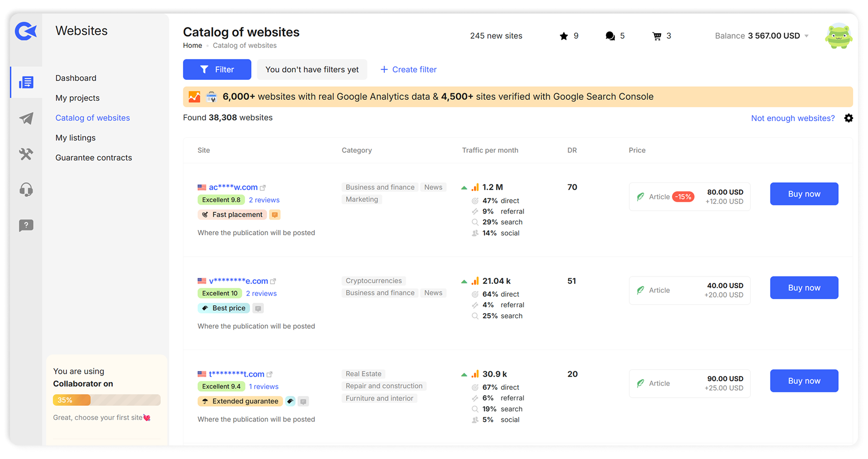The height and width of the screenshot is (459, 868).
Task: Open messages via the chat bubble icon
Action: click(610, 36)
